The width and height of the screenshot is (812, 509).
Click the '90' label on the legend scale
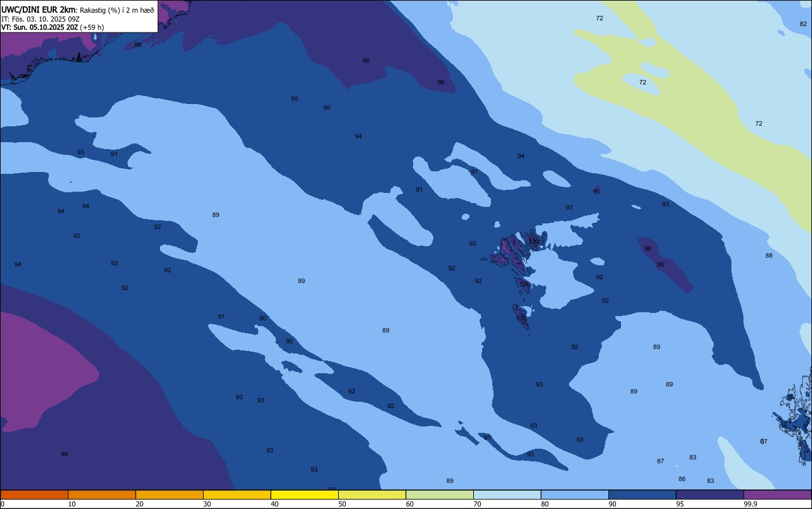[x=612, y=504]
